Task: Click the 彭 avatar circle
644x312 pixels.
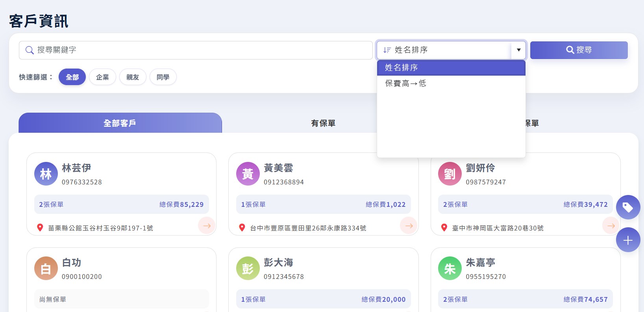Action: click(x=248, y=268)
